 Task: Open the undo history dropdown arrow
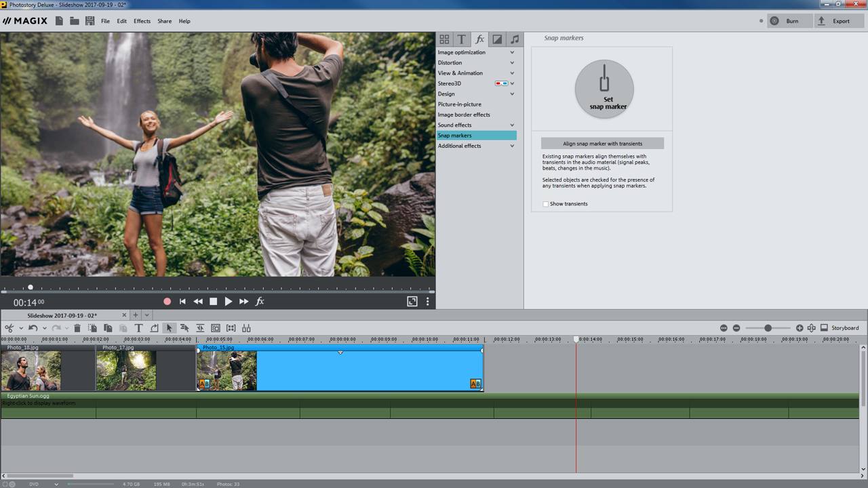pos(44,329)
